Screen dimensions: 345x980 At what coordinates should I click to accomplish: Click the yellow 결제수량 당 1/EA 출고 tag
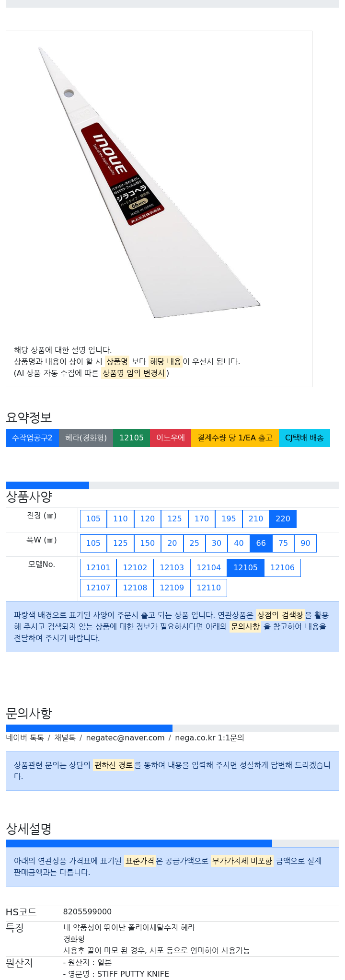235,438
